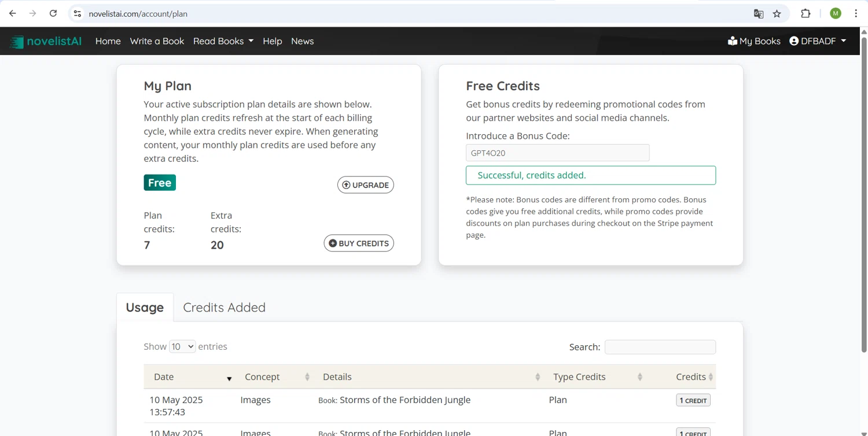Open the Help page

pos(273,41)
